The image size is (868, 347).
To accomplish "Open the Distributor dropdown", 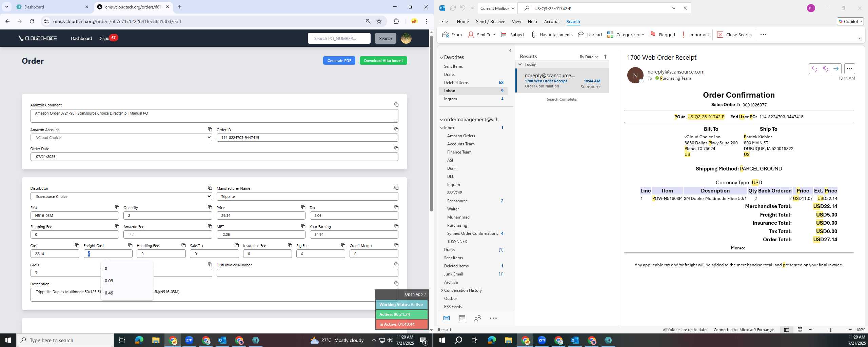I will [x=121, y=197].
